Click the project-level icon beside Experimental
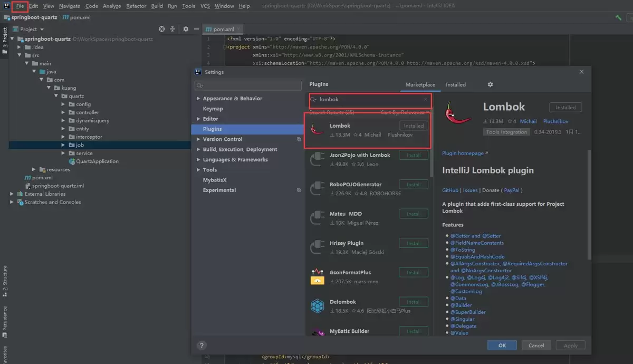This screenshot has width=633, height=364. coord(299,190)
